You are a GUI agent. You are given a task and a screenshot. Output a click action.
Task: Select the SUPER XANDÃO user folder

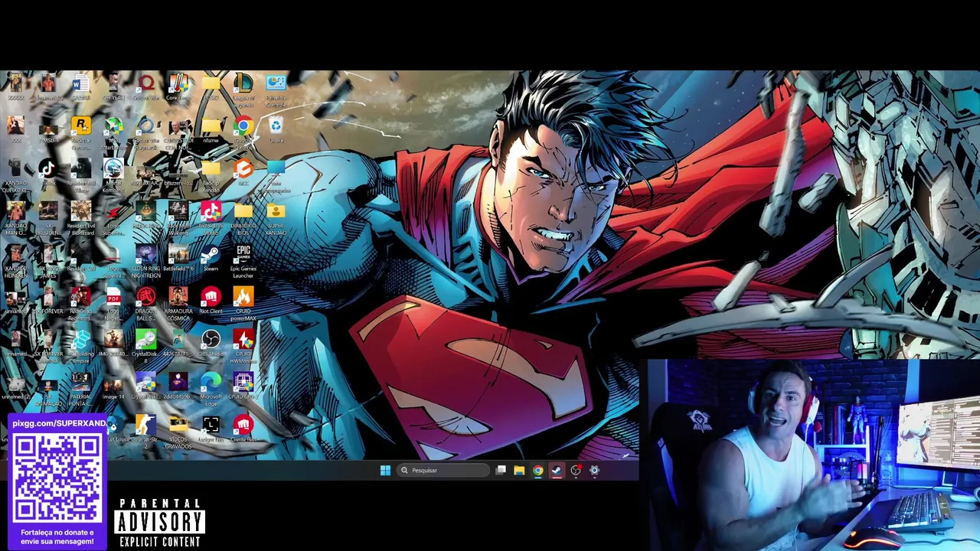(276, 219)
